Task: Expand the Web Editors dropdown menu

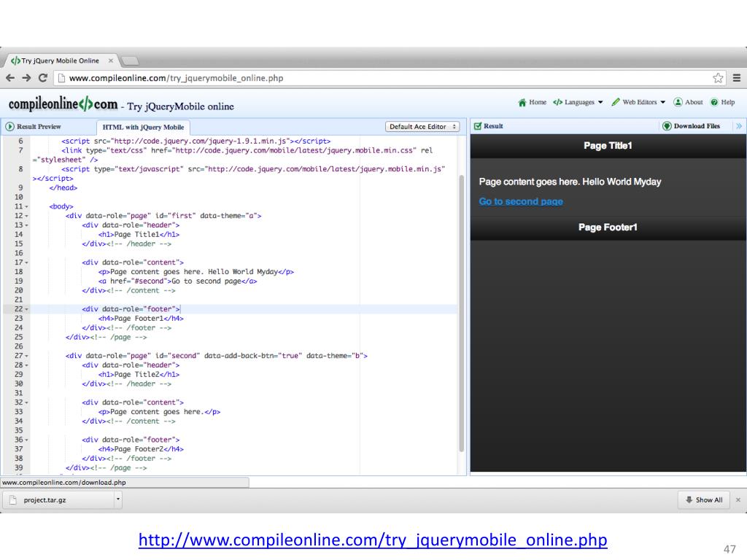Action: [638, 102]
